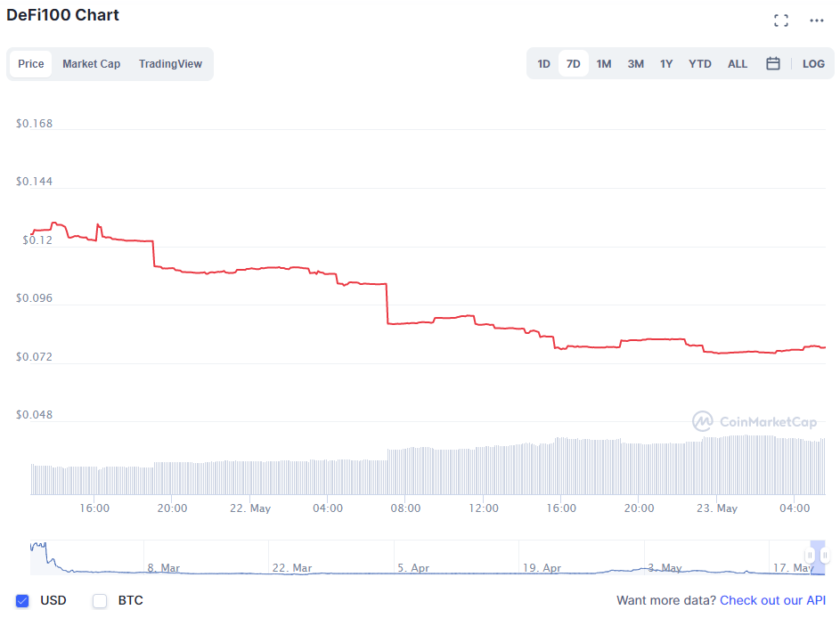Image resolution: width=840 pixels, height=626 pixels.
Task: Select the 7D timeframe
Action: coord(573,63)
